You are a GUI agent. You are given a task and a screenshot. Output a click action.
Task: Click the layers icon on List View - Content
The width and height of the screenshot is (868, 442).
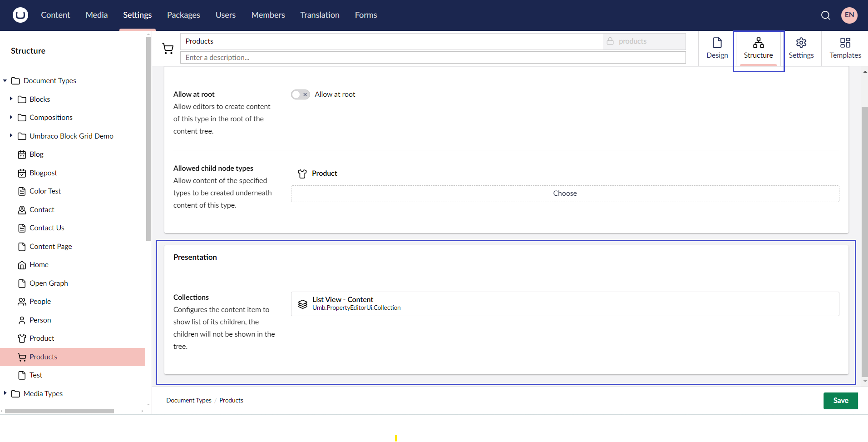(303, 303)
